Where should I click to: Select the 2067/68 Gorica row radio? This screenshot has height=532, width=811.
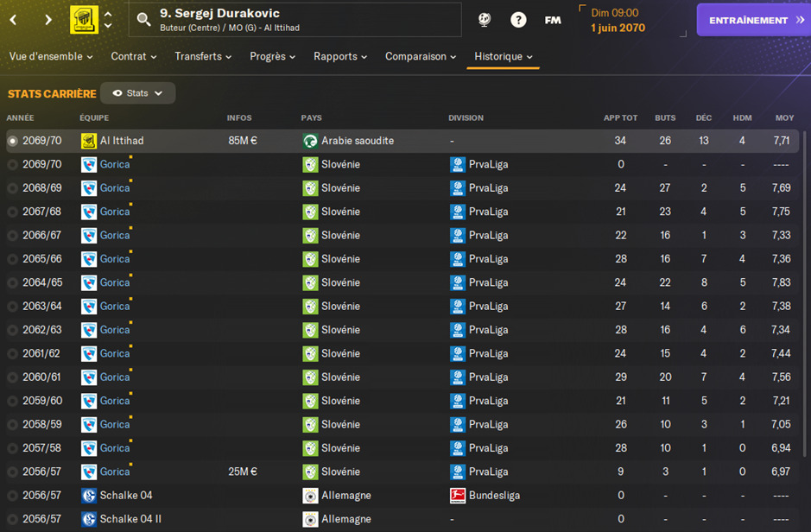12,212
